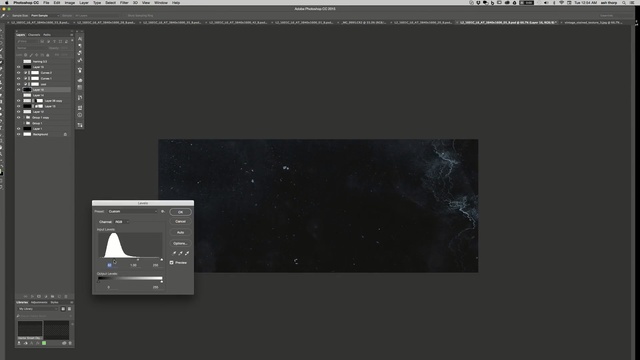The width and height of the screenshot is (640, 360).
Task: Click the lock all icon in Layers panel
Action: coord(48,55)
